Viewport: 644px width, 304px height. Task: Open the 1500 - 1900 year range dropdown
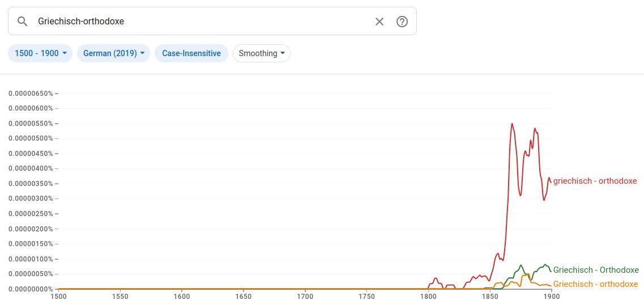(x=40, y=53)
